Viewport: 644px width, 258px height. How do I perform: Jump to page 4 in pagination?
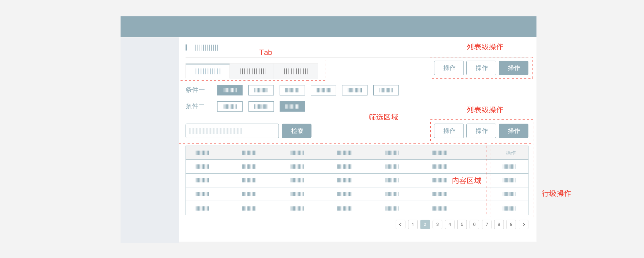pos(449,225)
